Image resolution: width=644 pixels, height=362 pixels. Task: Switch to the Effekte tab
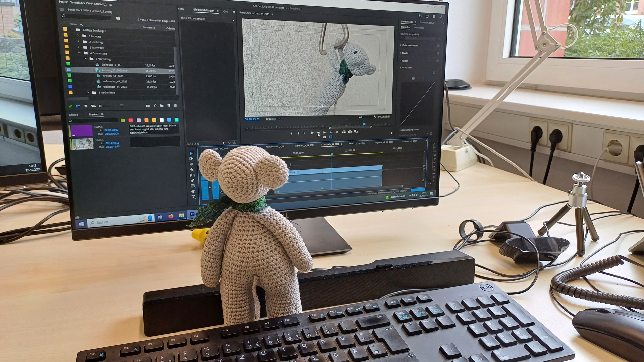[x=73, y=115]
